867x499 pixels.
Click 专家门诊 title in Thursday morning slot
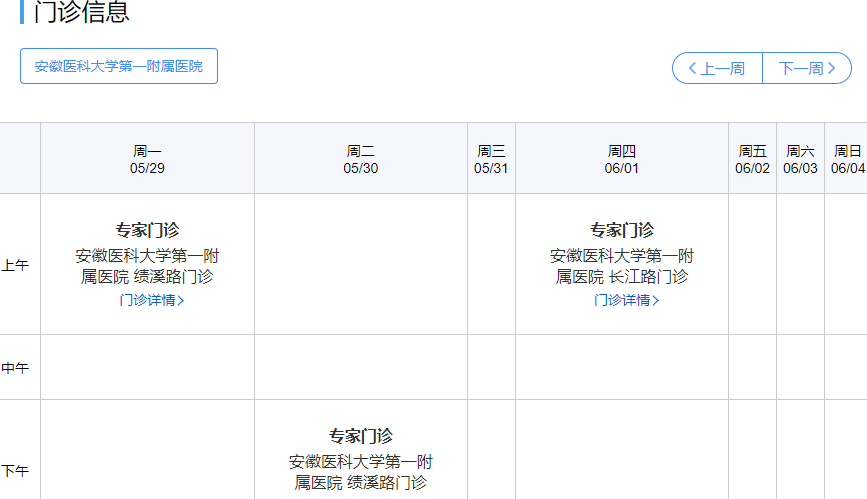(622, 230)
